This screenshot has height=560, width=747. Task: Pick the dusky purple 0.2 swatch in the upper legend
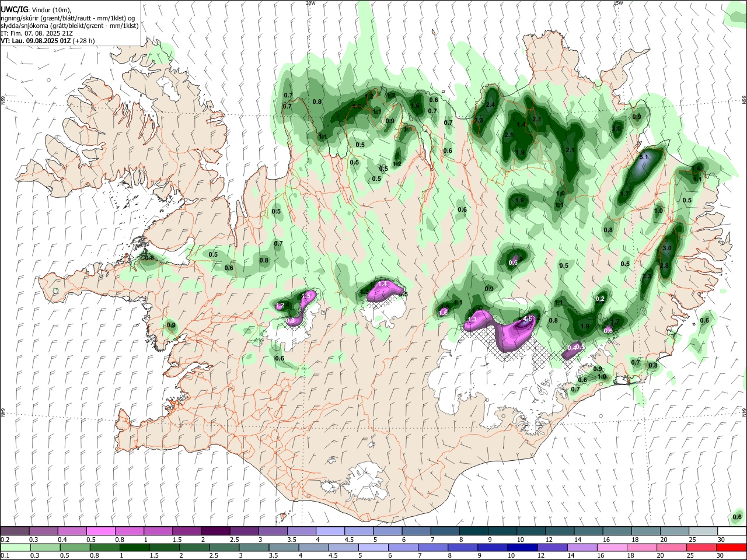[x=15, y=531]
